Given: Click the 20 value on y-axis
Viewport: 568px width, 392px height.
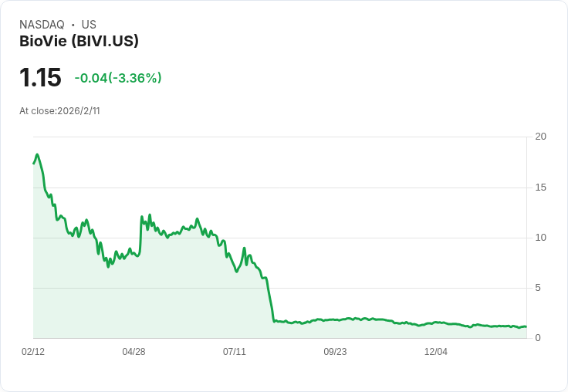Looking at the screenshot, I should coord(541,137).
